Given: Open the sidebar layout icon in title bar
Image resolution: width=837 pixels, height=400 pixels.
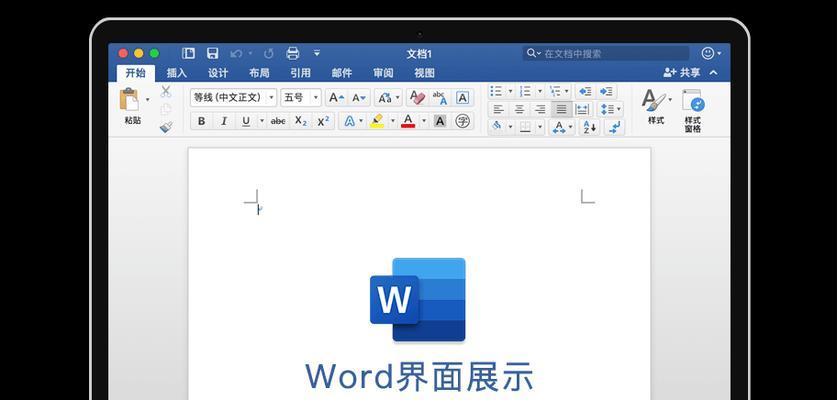Looking at the screenshot, I should [188, 53].
